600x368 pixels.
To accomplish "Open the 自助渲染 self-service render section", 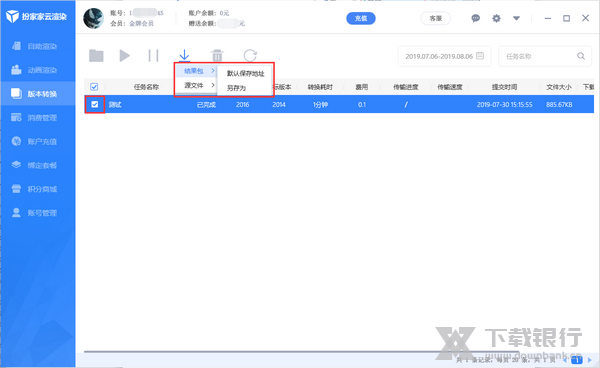I will click(x=38, y=46).
